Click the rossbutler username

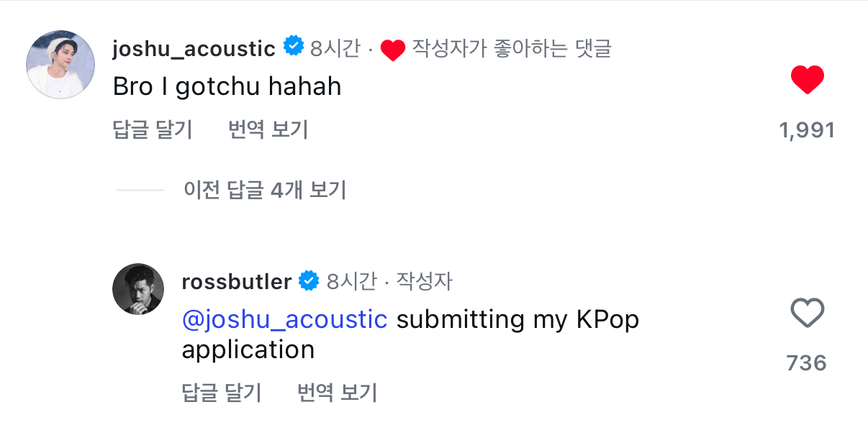tap(237, 282)
